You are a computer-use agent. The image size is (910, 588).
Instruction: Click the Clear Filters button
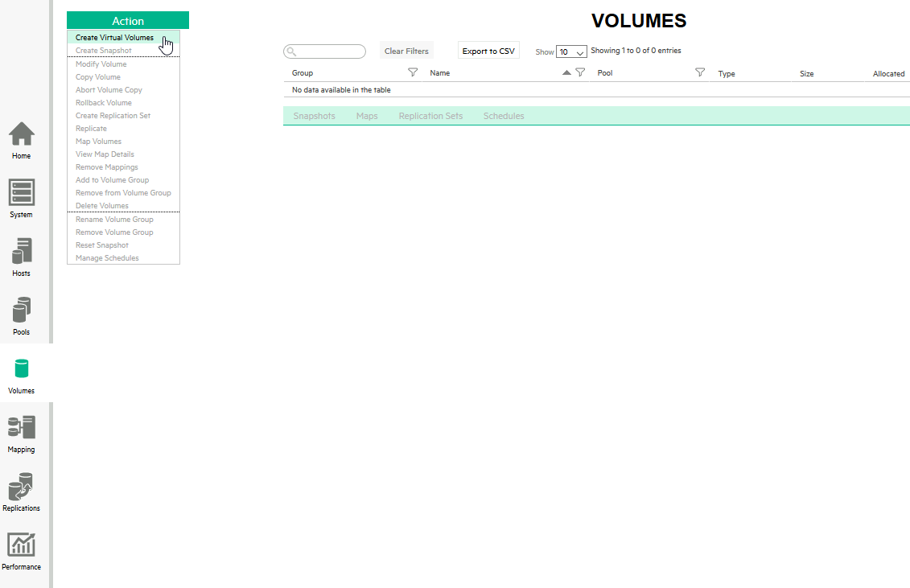click(406, 51)
